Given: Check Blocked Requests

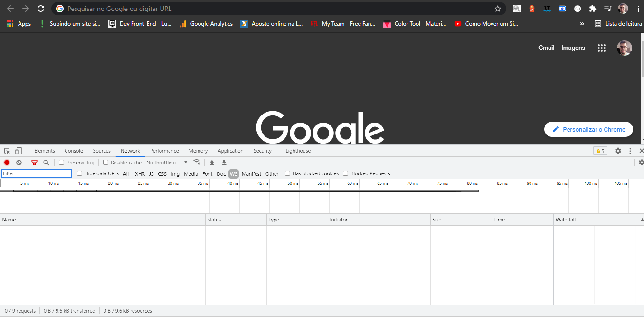Looking at the screenshot, I should 345,173.
